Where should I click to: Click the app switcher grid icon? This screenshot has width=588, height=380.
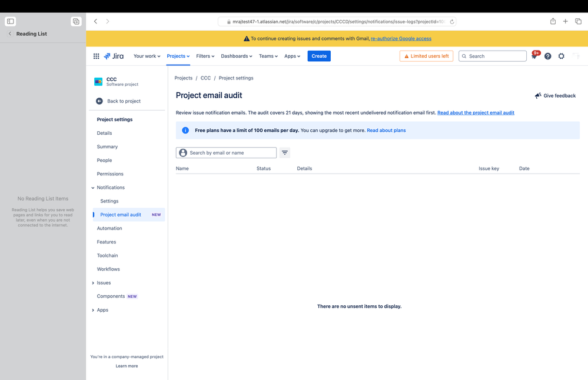pos(96,56)
